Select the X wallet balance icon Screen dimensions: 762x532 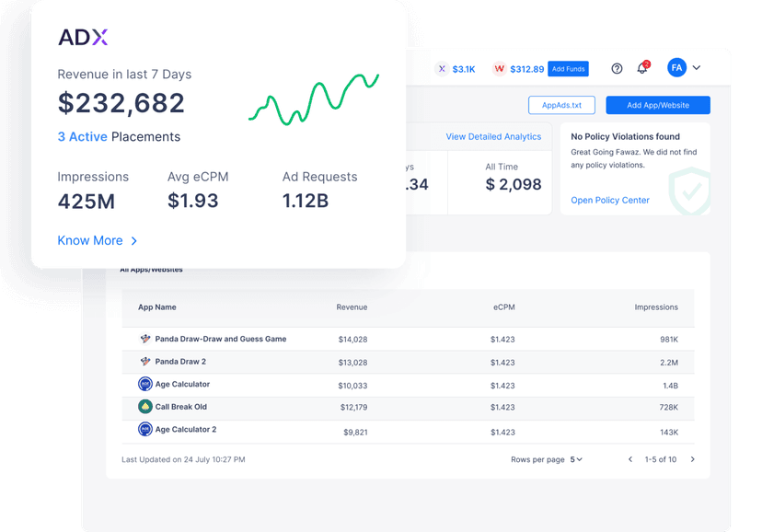(x=442, y=68)
